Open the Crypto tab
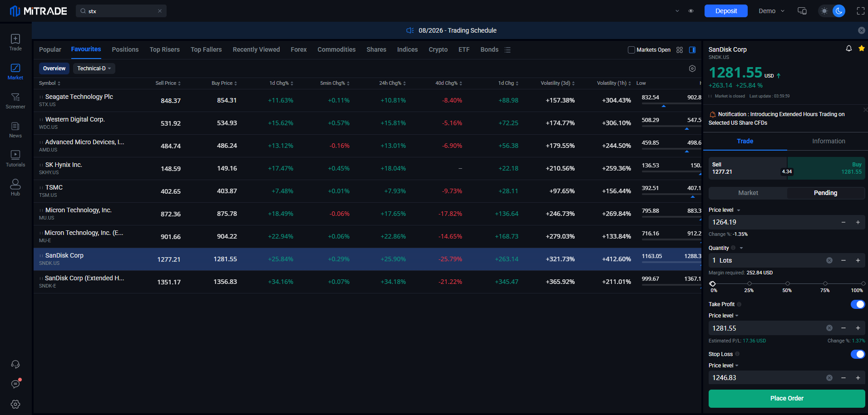 point(438,49)
